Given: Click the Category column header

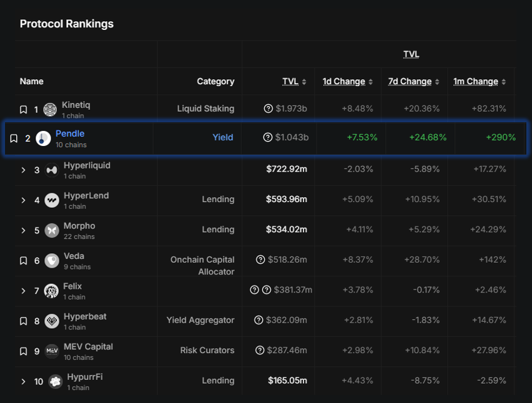Looking at the screenshot, I should pos(216,81).
